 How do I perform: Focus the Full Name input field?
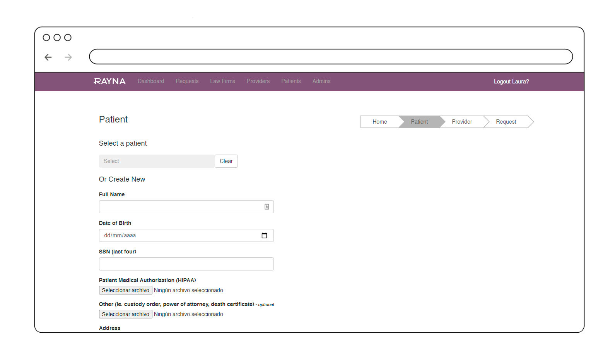(186, 207)
